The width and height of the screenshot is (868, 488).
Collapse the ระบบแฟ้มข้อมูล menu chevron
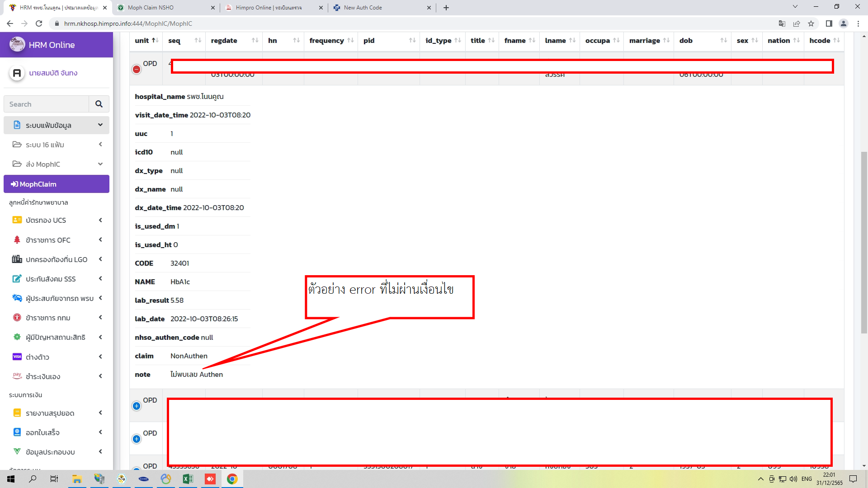100,125
